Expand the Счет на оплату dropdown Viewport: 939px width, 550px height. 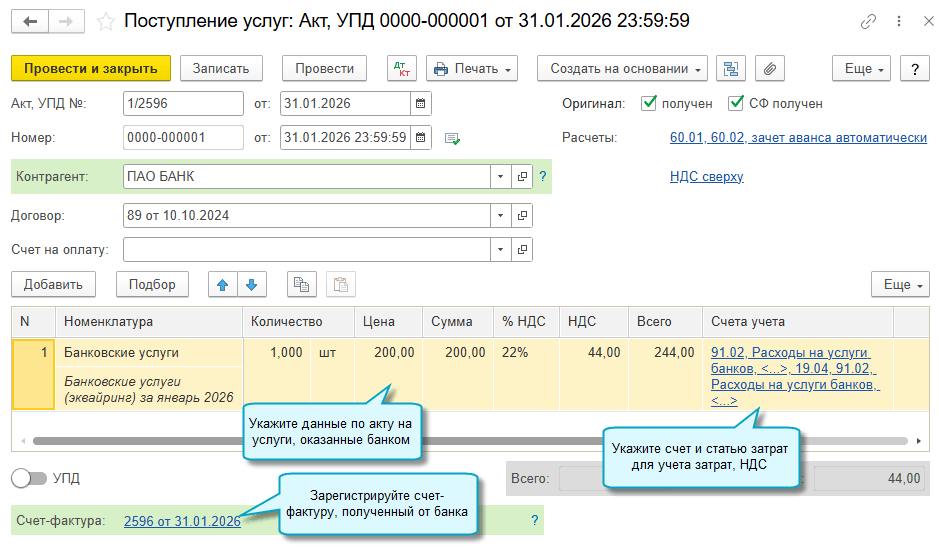point(501,250)
